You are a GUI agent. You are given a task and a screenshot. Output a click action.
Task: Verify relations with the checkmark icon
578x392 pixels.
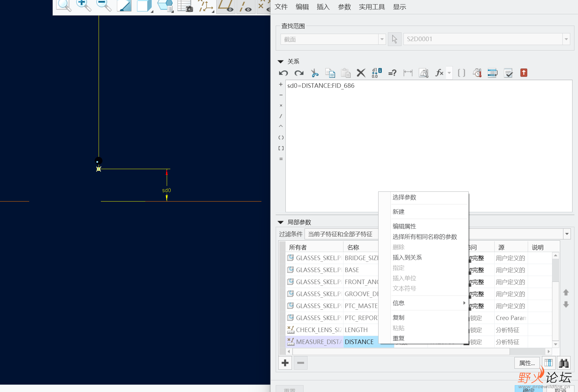(508, 73)
